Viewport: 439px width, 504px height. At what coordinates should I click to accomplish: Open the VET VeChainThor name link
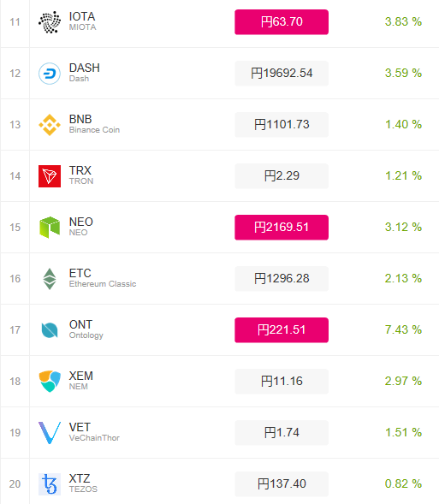coord(94,432)
